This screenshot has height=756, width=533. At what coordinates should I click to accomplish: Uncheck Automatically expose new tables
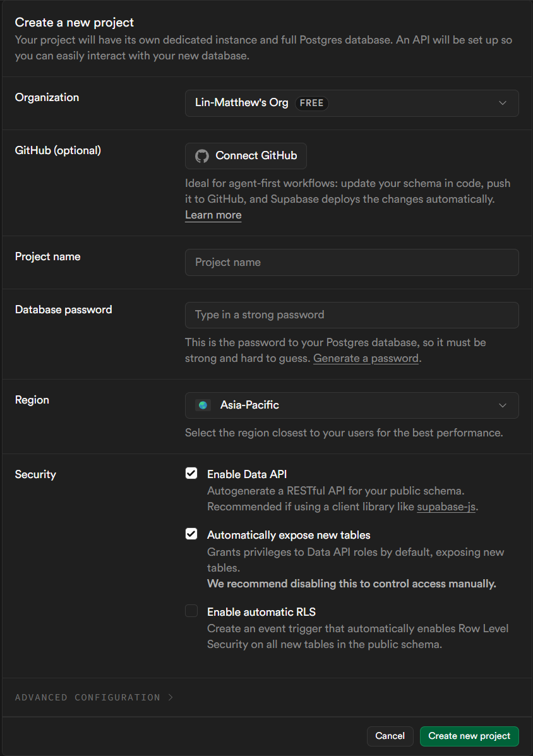[x=191, y=534]
